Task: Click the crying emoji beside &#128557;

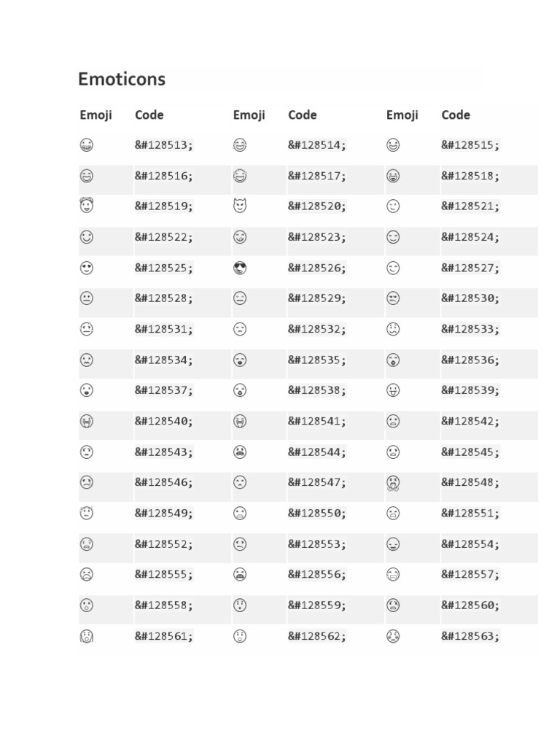Action: (x=393, y=575)
